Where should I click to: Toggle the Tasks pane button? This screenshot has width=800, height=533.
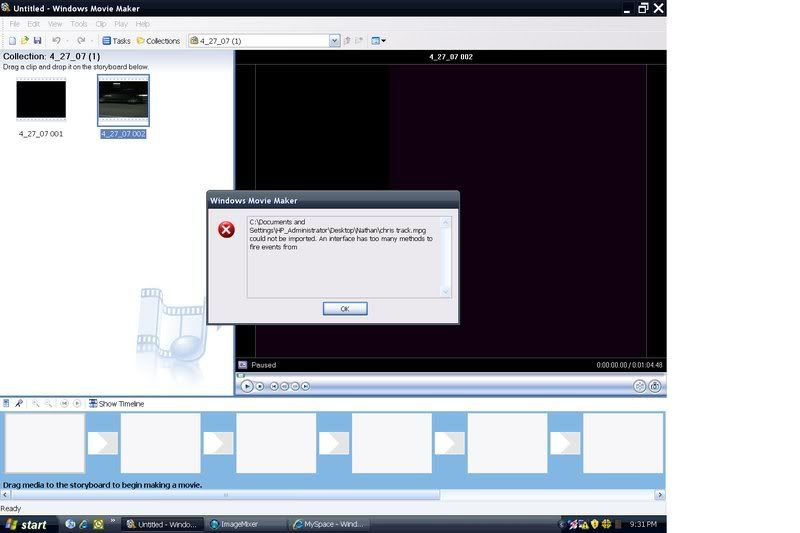[116, 41]
